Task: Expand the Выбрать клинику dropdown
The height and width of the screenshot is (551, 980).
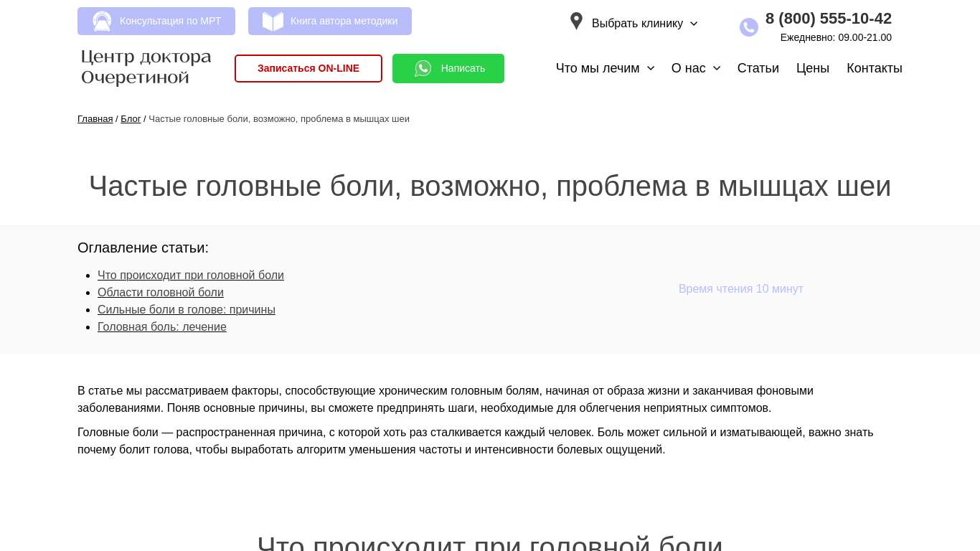Action: click(x=644, y=24)
